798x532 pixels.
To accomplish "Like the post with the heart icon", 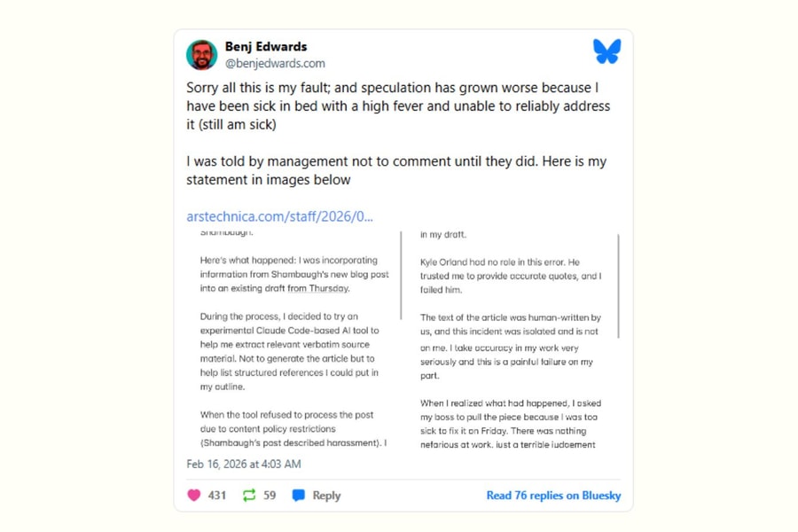I will (194, 496).
